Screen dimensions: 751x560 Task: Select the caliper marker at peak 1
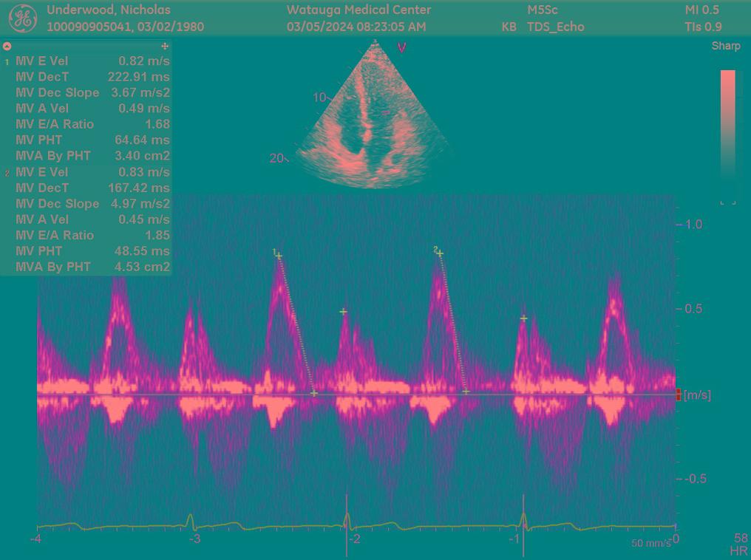coord(279,256)
